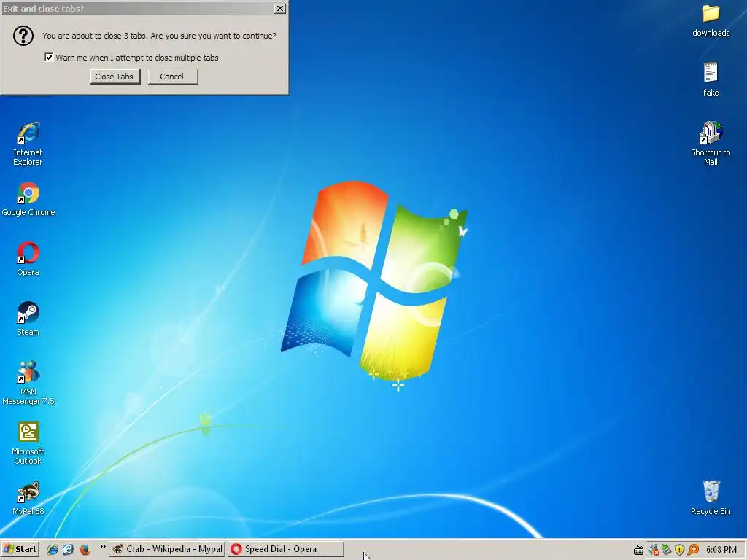Select the Internet Explorer desktop icon
Image resolution: width=747 pixels, height=560 pixels.
28,143
